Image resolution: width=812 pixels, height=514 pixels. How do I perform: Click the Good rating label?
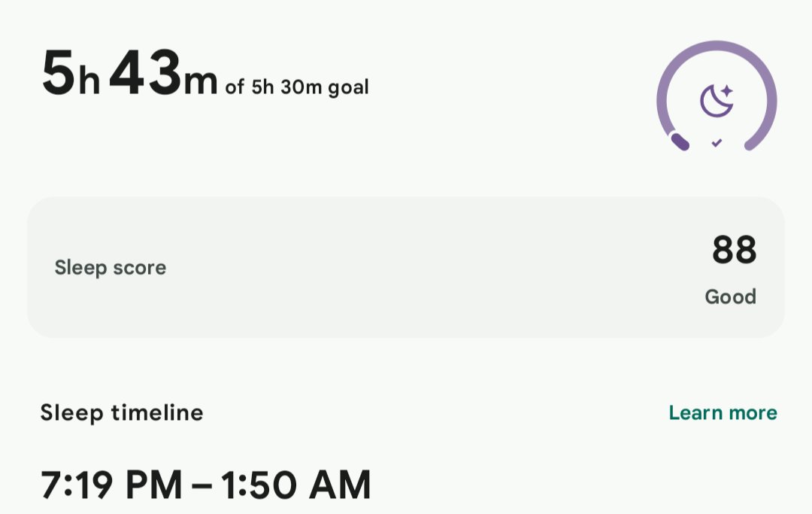point(731,297)
